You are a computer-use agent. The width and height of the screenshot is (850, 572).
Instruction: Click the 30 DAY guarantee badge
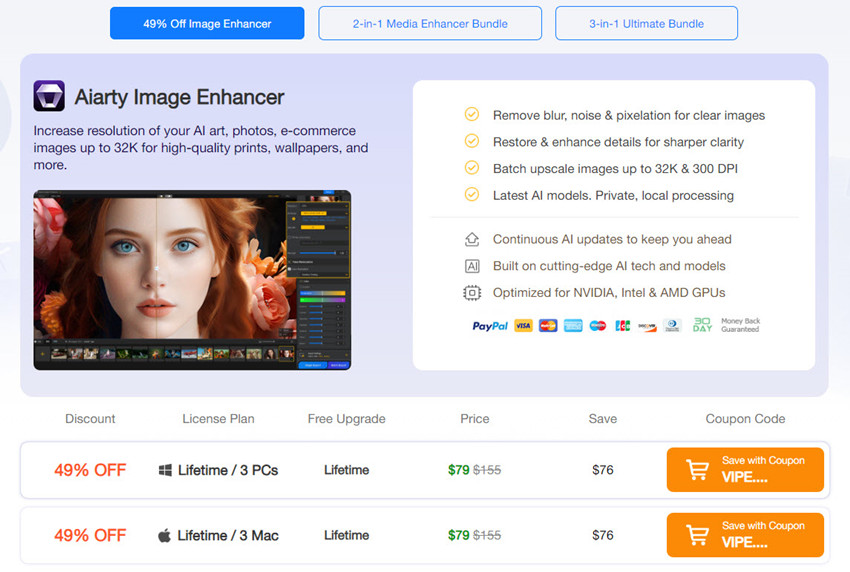pos(703,325)
